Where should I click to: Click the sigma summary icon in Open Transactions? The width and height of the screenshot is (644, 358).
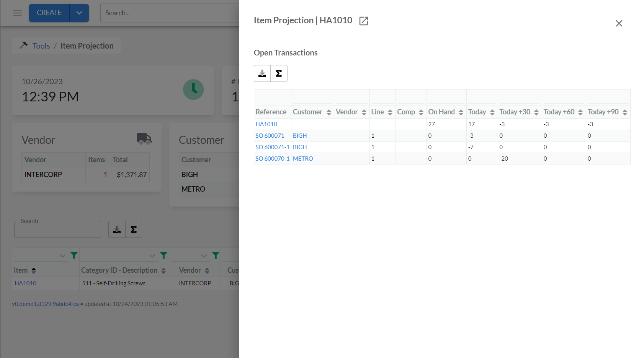click(279, 73)
